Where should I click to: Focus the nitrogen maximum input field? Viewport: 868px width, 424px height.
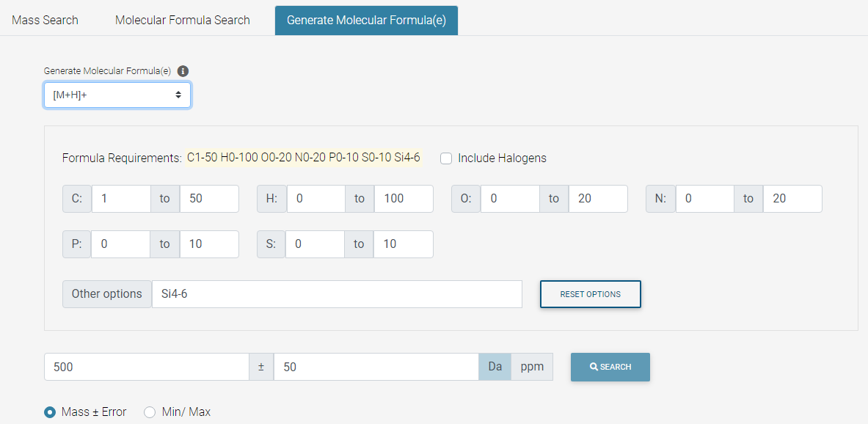(792, 199)
